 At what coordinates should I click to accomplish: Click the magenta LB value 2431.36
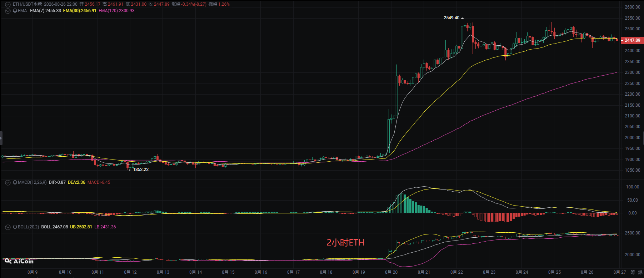pos(105,227)
